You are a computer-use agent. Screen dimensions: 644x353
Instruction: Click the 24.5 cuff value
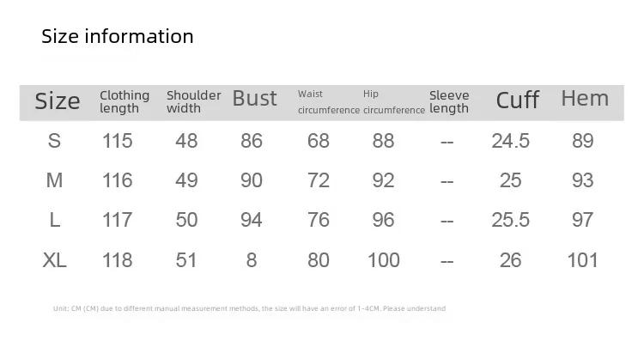[511, 141]
